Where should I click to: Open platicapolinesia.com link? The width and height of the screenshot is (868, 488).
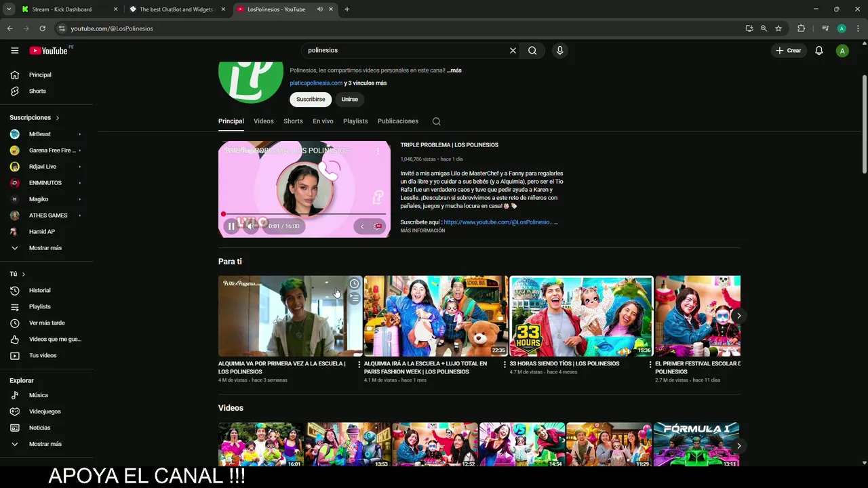click(316, 83)
